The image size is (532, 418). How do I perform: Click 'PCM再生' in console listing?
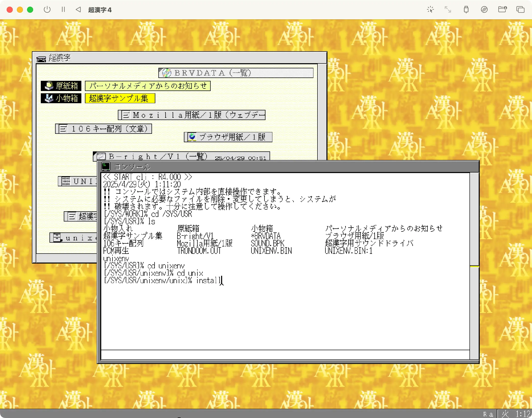[116, 251]
